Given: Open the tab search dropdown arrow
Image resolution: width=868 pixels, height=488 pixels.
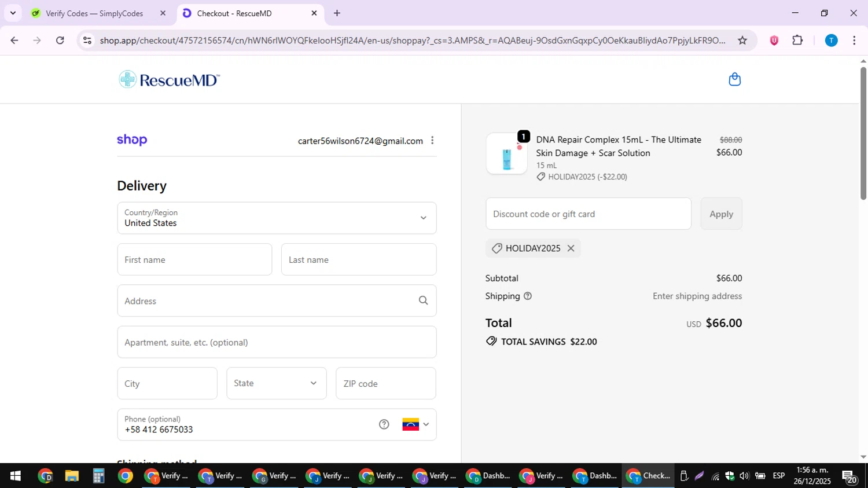Looking at the screenshot, I should click(13, 13).
